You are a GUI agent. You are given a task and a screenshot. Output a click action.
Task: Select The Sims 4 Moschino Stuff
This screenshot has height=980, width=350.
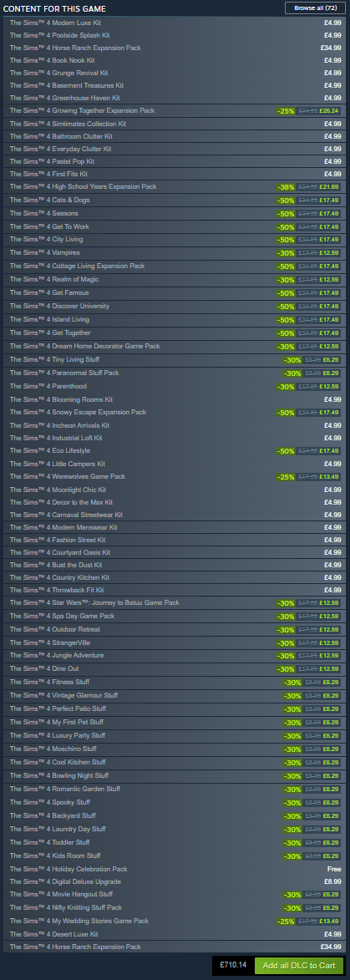tap(175, 749)
